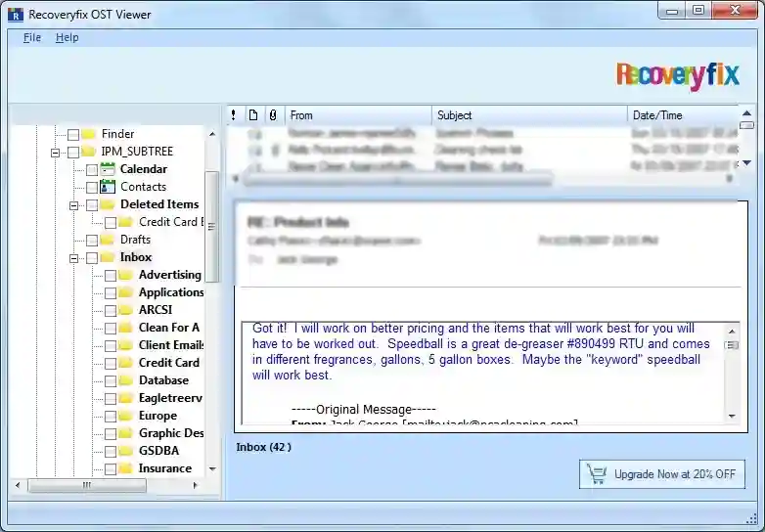Click the Insurance folder icon

point(125,468)
